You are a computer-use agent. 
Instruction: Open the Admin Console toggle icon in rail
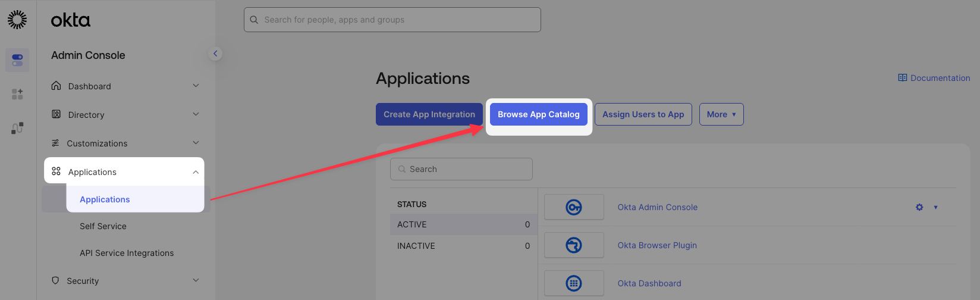[17, 60]
